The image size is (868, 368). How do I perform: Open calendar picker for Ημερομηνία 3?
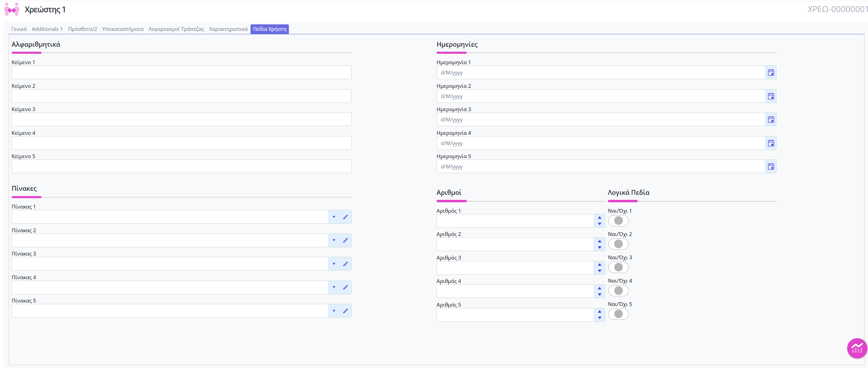[771, 119]
